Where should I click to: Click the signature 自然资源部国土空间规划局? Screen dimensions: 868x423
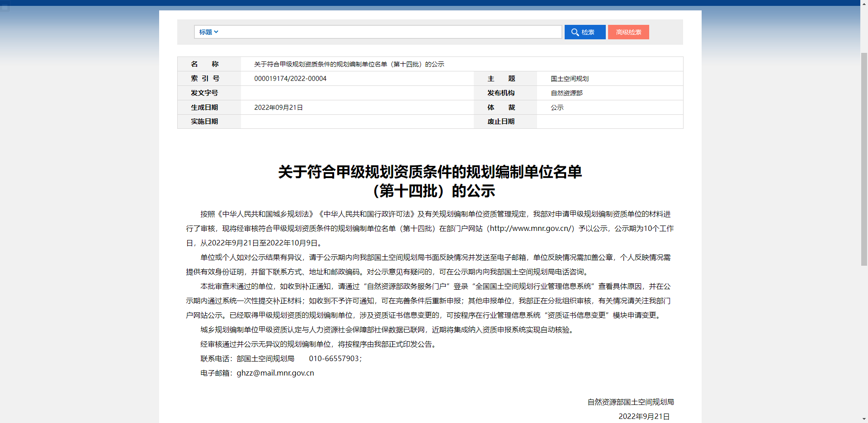[x=630, y=402]
